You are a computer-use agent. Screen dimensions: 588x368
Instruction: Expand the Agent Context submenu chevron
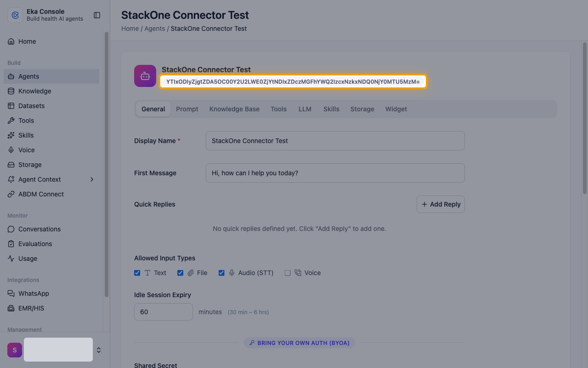(x=92, y=179)
